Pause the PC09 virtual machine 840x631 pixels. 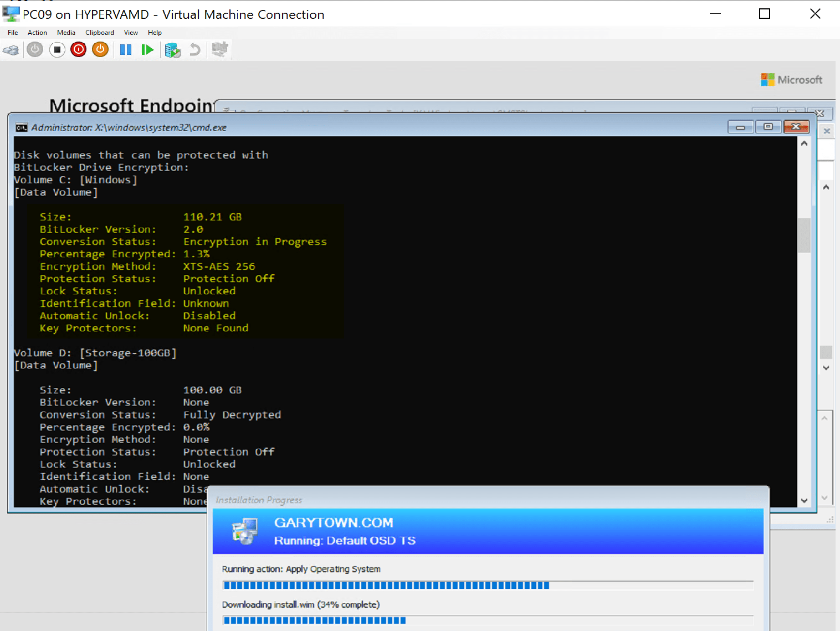pyautogui.click(x=126, y=50)
